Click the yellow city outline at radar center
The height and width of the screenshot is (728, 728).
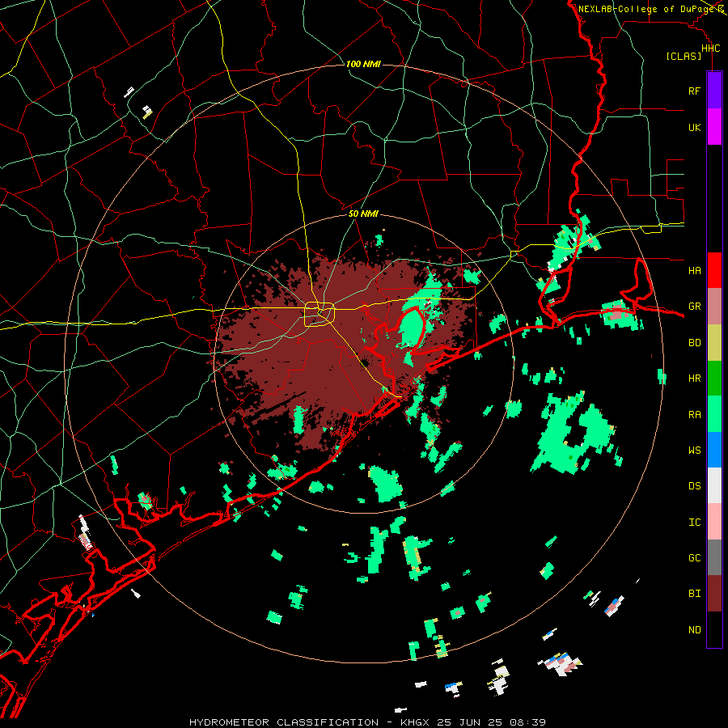tap(320, 315)
